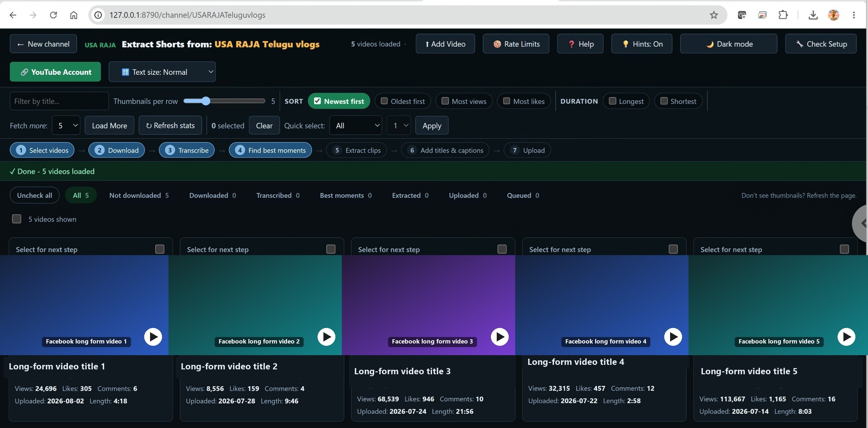Tick the 5 videos shown checkbox
The width and height of the screenshot is (868, 428).
point(16,219)
